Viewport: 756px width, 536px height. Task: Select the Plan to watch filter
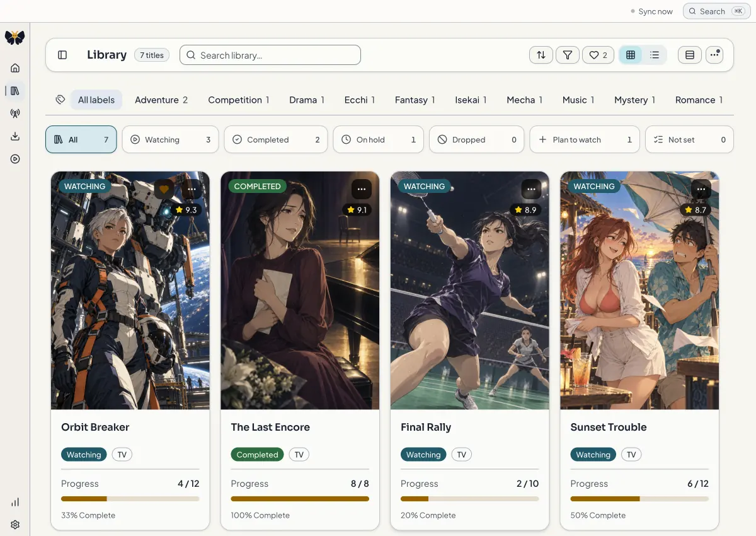click(585, 139)
